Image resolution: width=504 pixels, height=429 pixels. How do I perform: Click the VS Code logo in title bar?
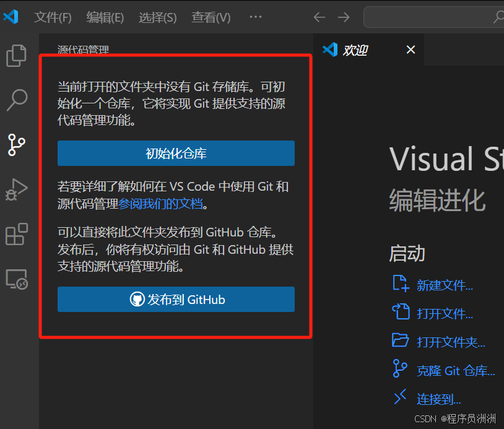(x=11, y=17)
